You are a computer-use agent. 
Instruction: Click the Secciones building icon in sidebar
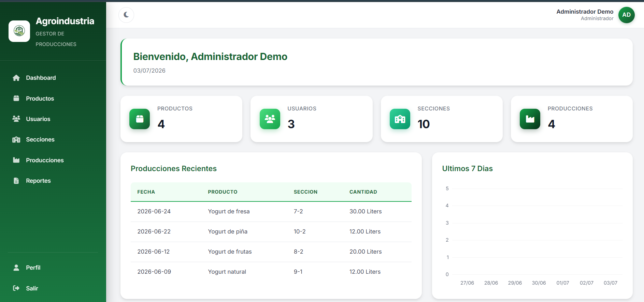point(16,139)
